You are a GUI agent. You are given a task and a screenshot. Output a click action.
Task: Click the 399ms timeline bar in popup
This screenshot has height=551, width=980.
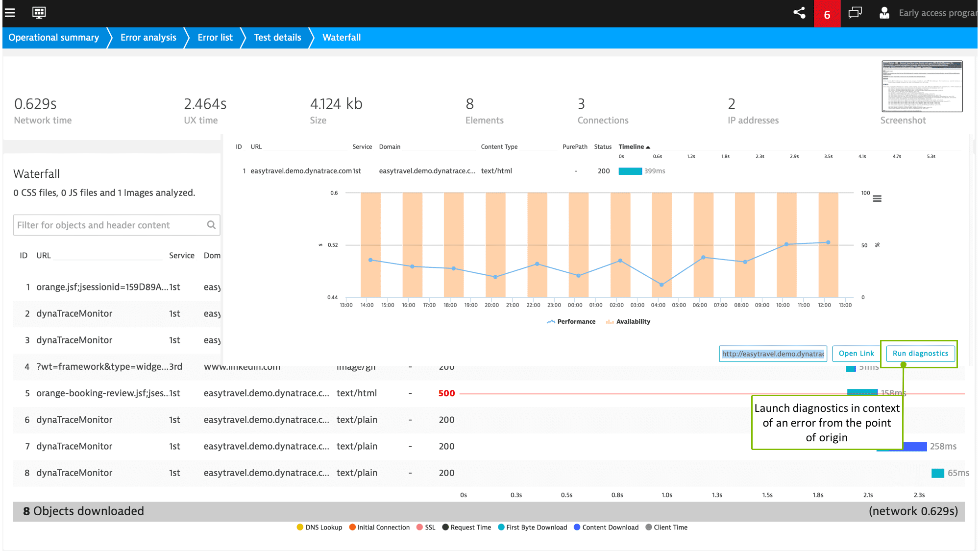(x=630, y=171)
